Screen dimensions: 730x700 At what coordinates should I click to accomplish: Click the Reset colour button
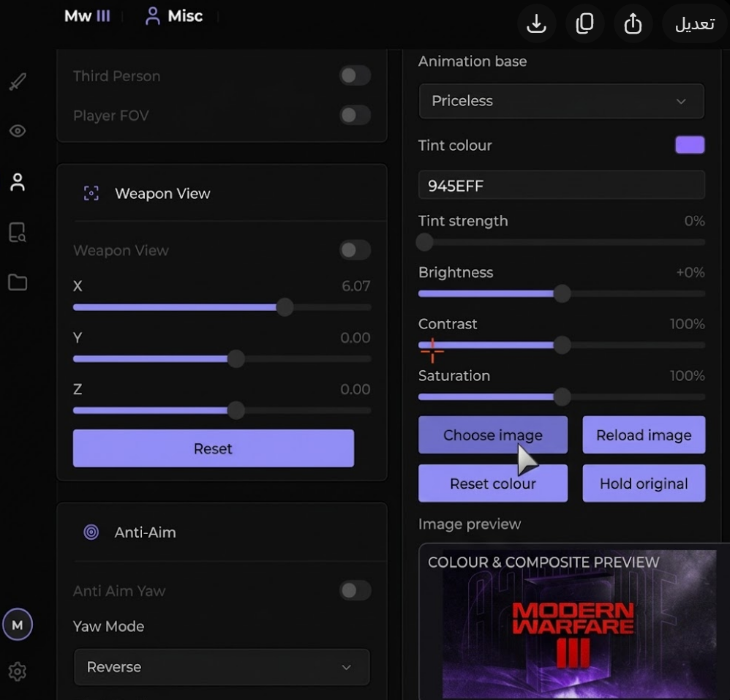493,483
